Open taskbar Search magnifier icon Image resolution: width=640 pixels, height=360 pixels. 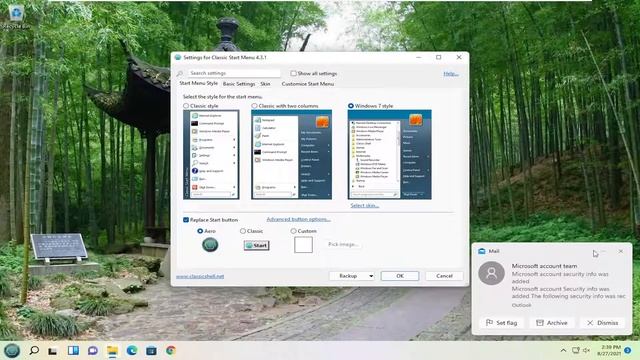tap(34, 350)
